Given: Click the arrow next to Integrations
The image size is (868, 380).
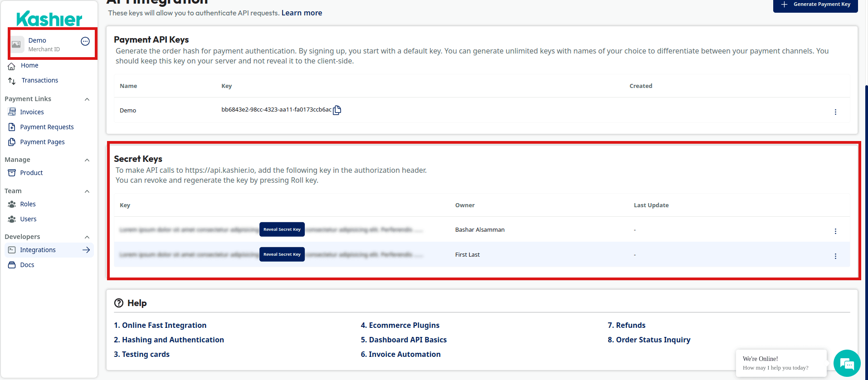Looking at the screenshot, I should coord(86,250).
